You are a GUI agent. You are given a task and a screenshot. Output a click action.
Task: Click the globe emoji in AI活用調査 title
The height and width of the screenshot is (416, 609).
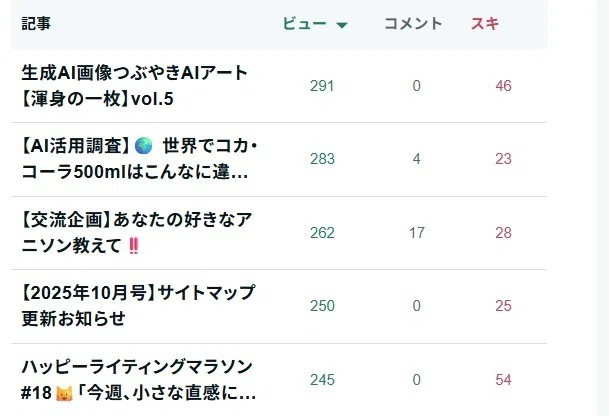[143, 146]
